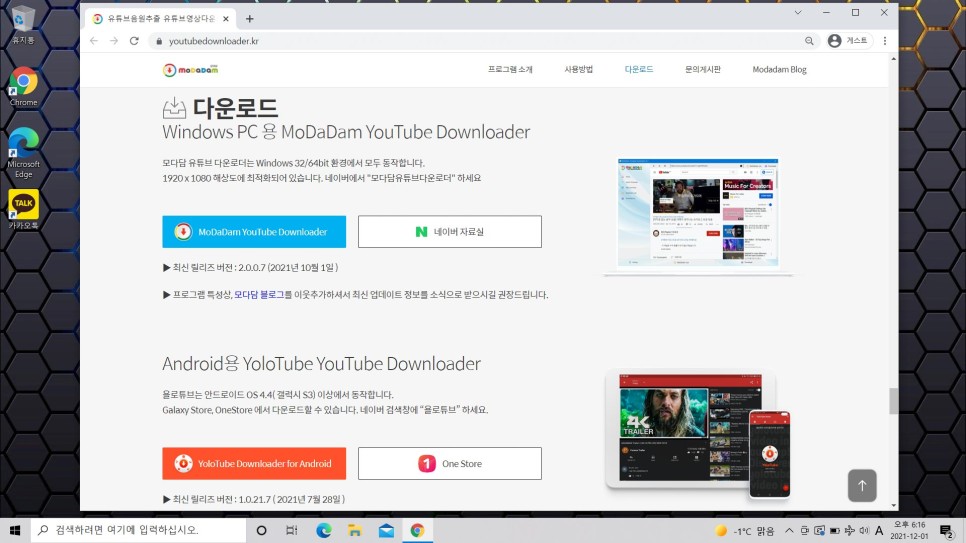Click the IME language indicator A
966x543 pixels.
[x=879, y=531]
